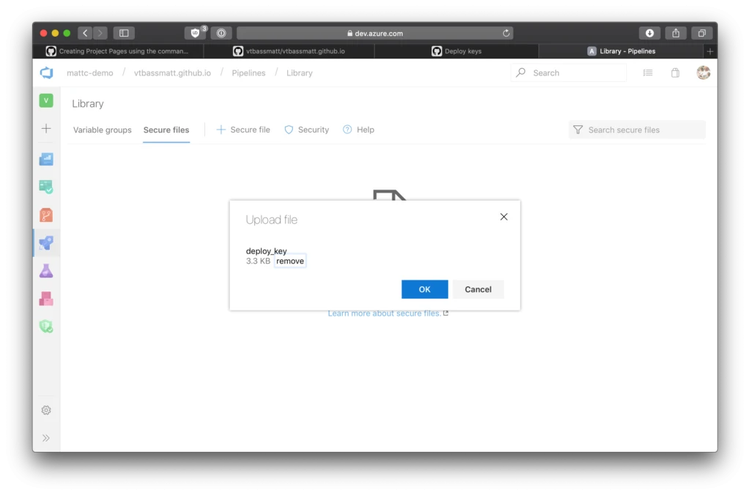Open Project settings gear icon
The width and height of the screenshot is (750, 495).
(46, 410)
